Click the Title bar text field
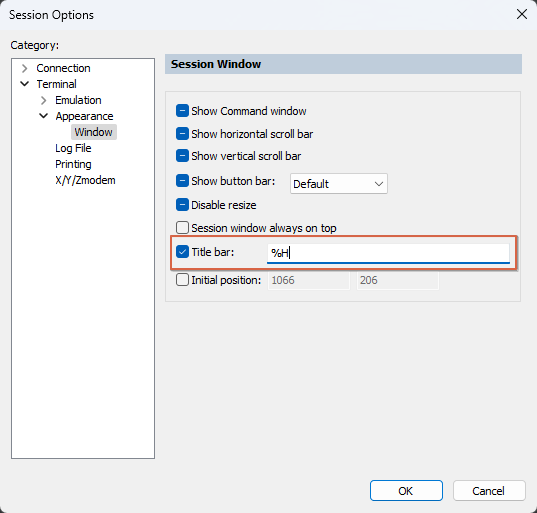This screenshot has width=537, height=513. (x=388, y=253)
